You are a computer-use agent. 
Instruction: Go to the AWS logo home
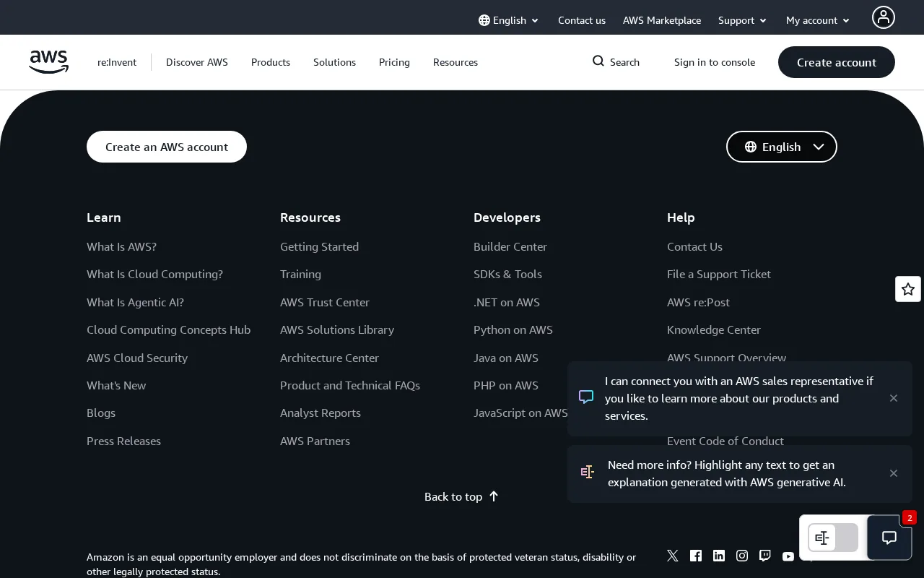pos(49,62)
